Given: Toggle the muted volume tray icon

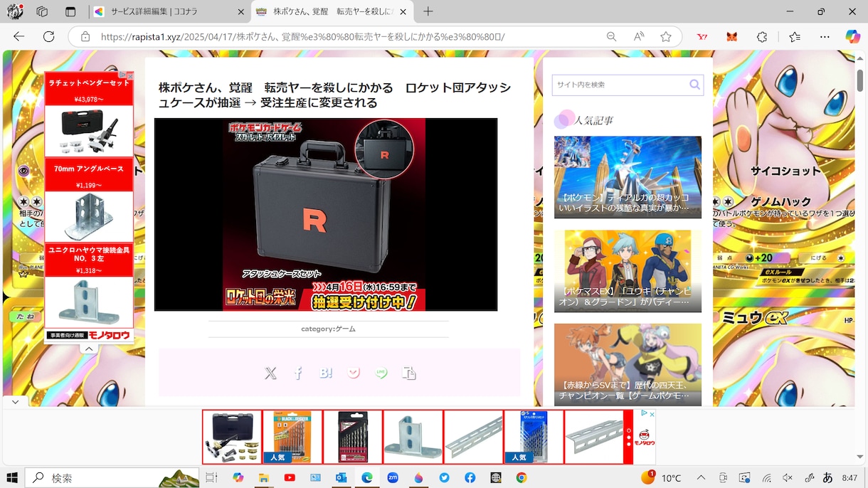Looking at the screenshot, I should coord(788,478).
